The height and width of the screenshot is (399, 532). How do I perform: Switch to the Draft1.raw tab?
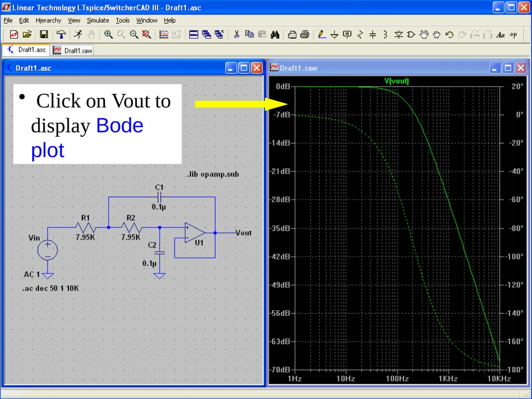point(72,50)
